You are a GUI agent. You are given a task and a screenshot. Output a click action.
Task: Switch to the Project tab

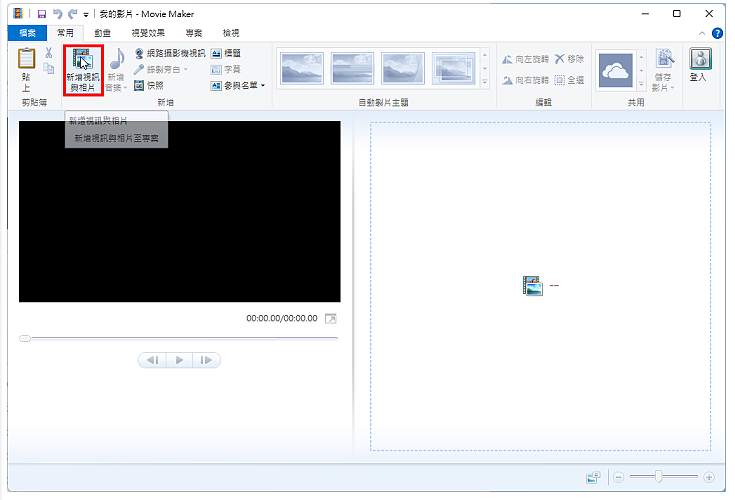point(194,33)
